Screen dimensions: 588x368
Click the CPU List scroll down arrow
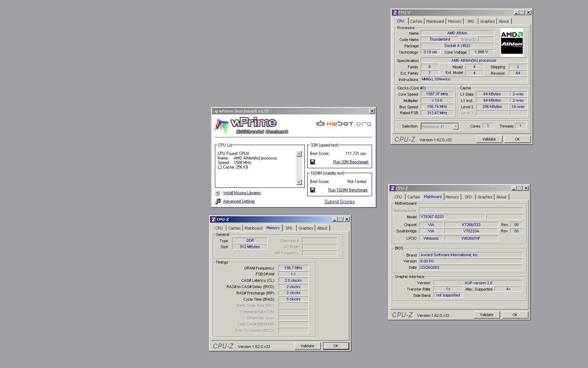click(x=299, y=182)
